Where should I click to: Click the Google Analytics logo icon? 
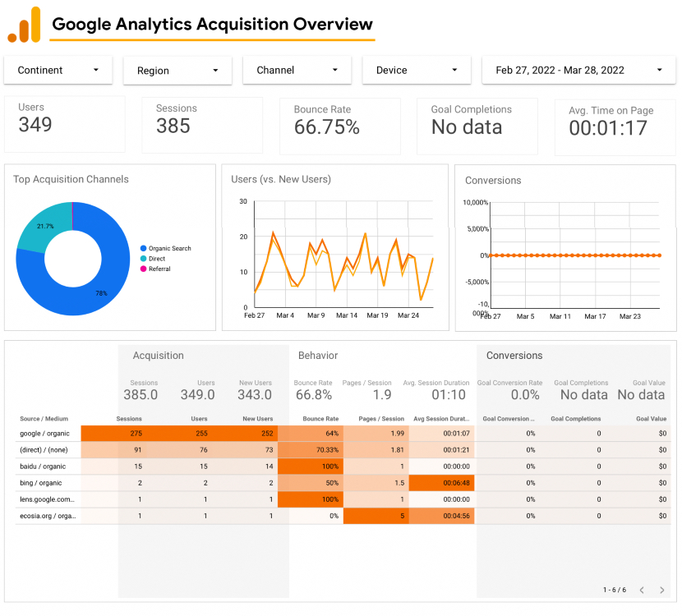25,24
